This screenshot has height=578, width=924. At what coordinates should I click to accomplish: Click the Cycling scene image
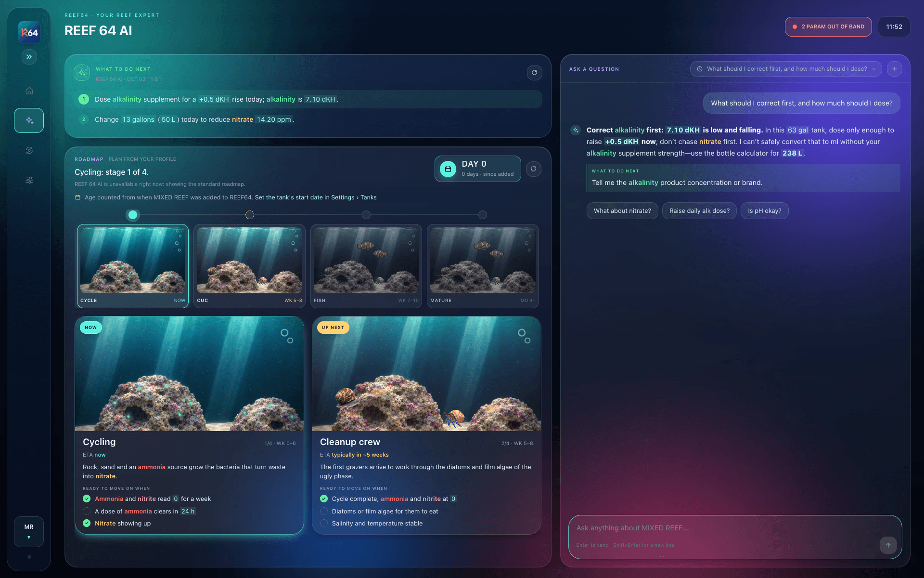pyautogui.click(x=189, y=374)
